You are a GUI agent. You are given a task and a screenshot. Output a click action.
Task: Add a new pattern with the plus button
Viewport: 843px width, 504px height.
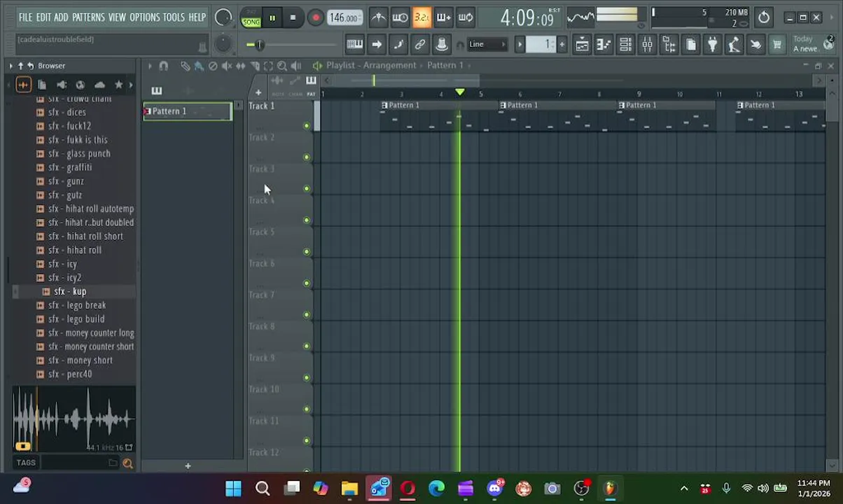pyautogui.click(x=562, y=45)
